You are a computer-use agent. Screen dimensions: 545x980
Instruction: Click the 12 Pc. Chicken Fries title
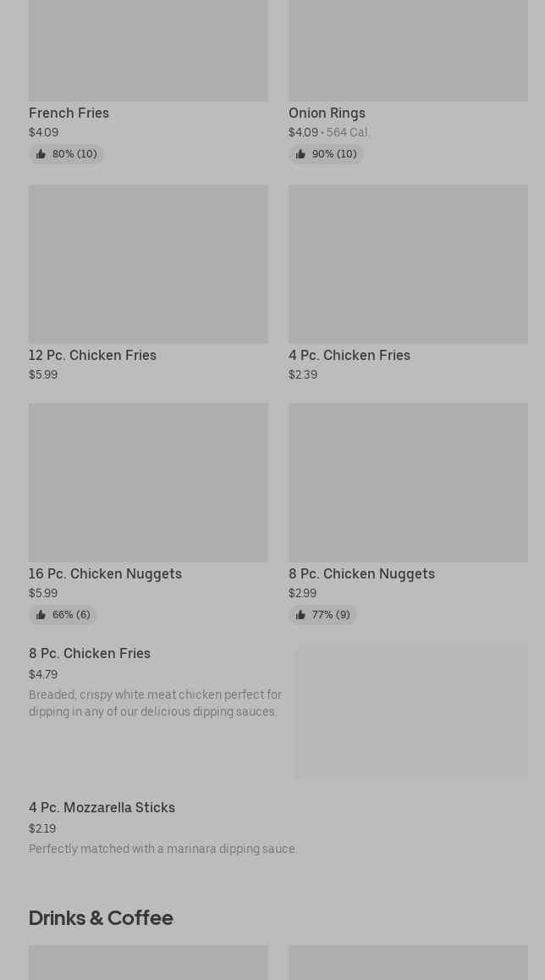point(92,355)
